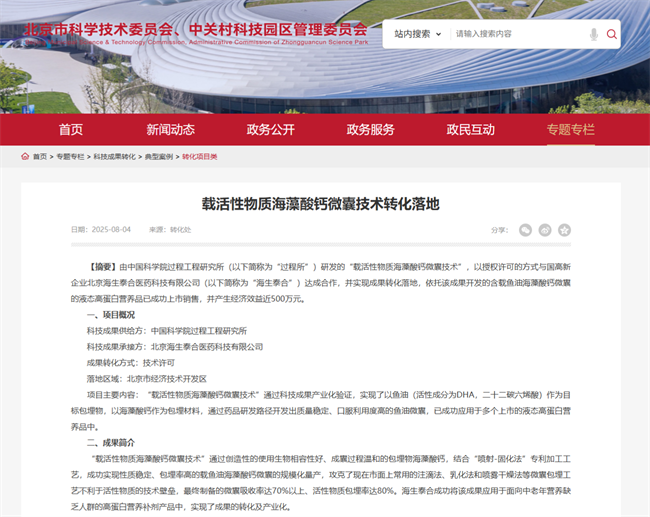650x517 pixels.
Task: Click the article title 载活性物质海藻酸钙微囊技术转化落地
Action: tap(320, 204)
